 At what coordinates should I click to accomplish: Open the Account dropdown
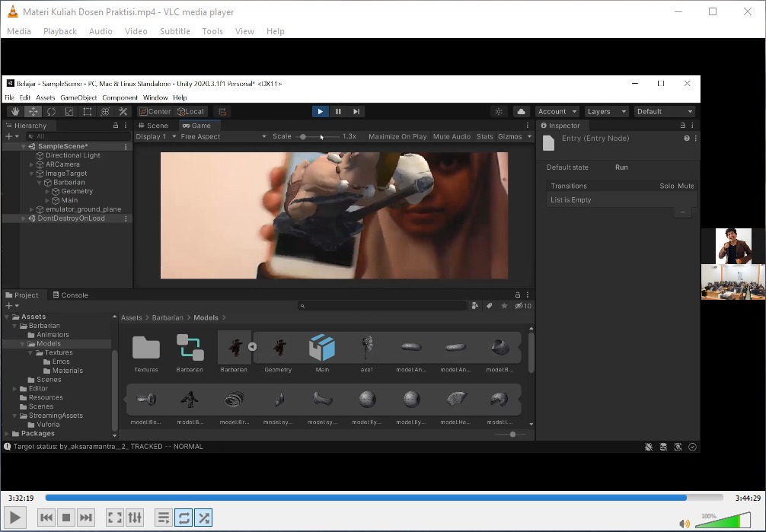tap(557, 111)
